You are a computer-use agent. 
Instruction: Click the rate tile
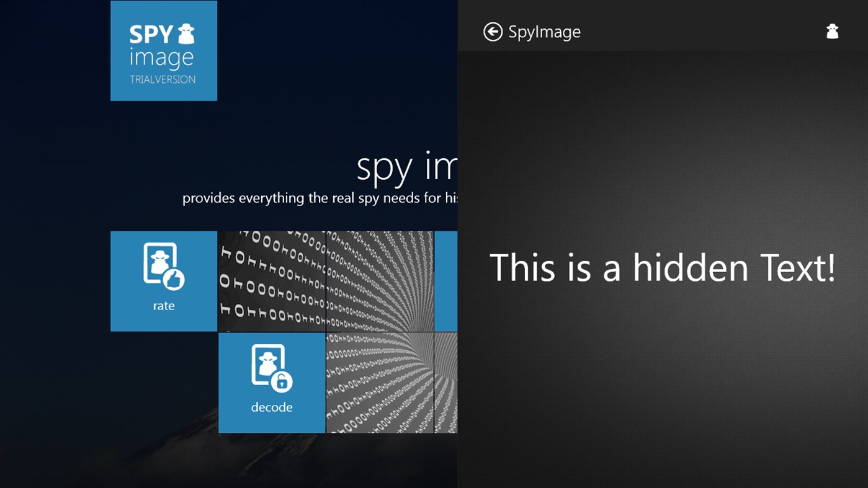163,281
